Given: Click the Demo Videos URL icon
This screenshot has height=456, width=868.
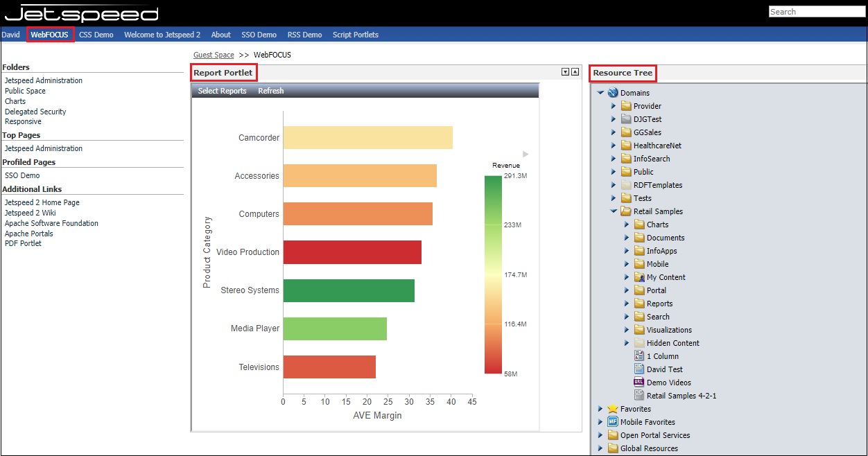Looking at the screenshot, I should 639,383.
